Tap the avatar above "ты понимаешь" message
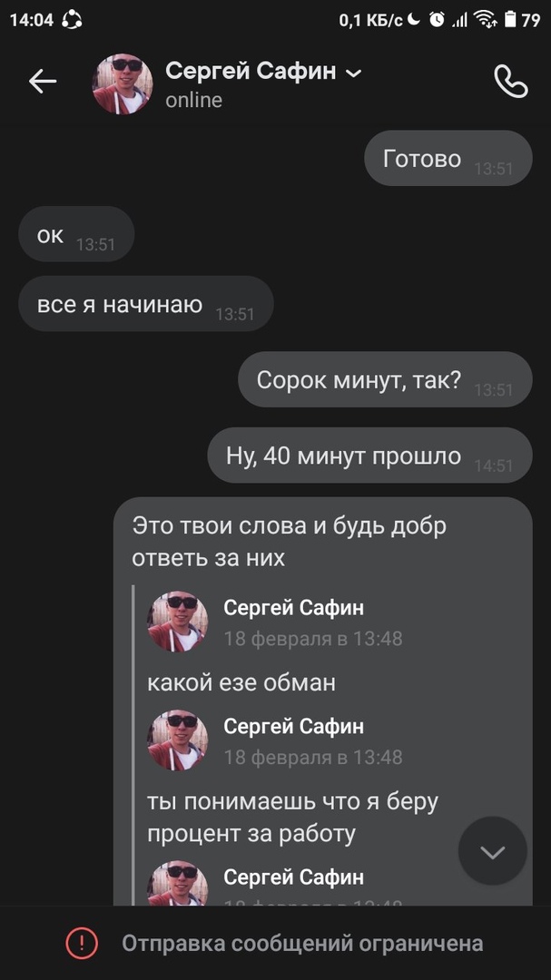The height and width of the screenshot is (980, 551). 178,740
